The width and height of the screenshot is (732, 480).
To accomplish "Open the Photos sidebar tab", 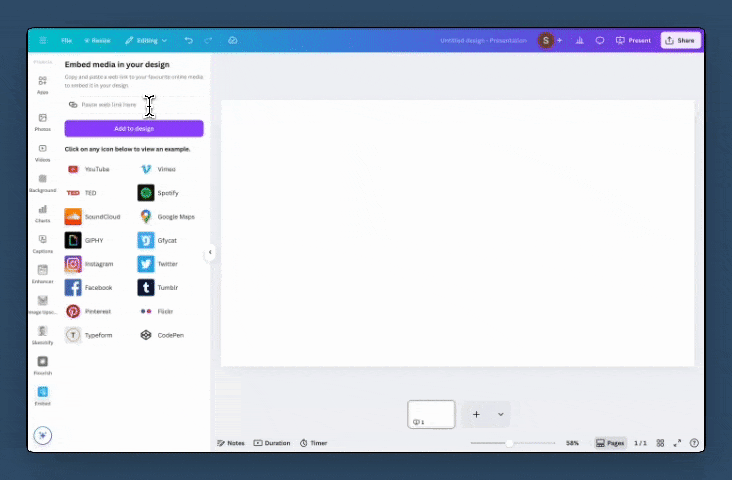I will [42, 122].
